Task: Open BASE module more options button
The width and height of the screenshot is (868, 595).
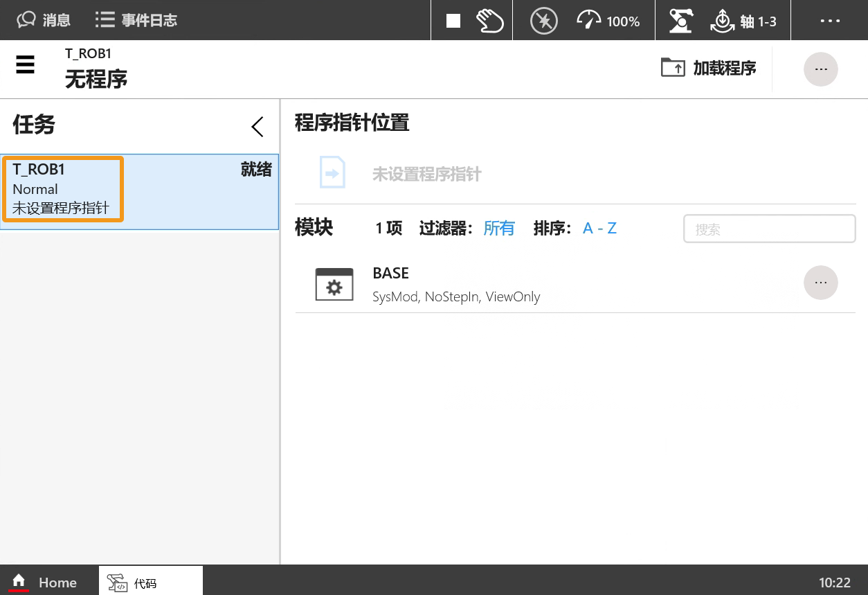Action: pyautogui.click(x=820, y=283)
